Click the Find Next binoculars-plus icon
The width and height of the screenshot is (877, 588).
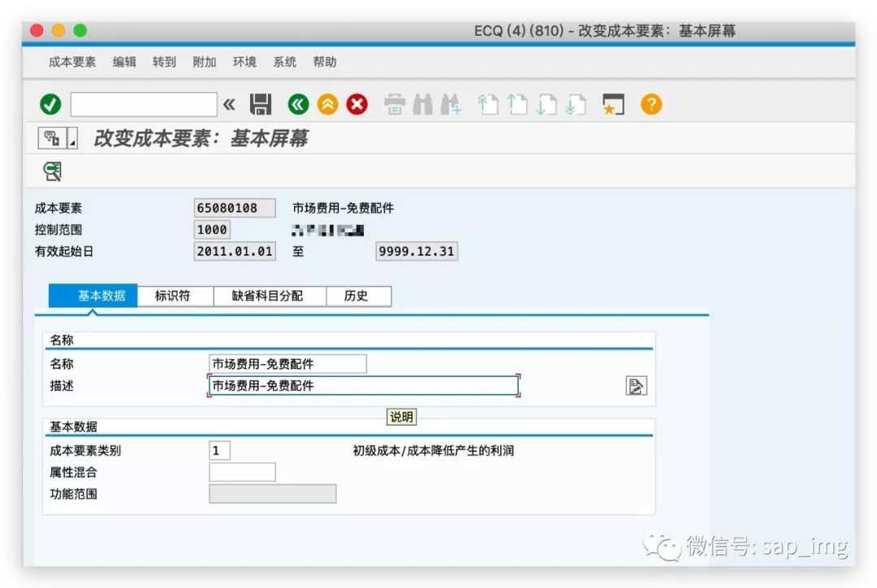[451, 105]
